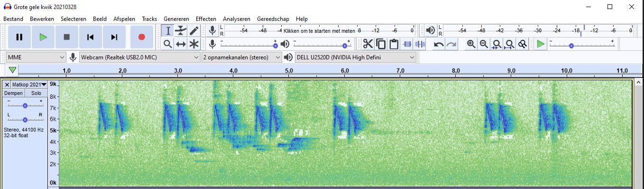Open the Effecten menu
Viewport: 644px width, 189px height.
pyautogui.click(x=206, y=19)
